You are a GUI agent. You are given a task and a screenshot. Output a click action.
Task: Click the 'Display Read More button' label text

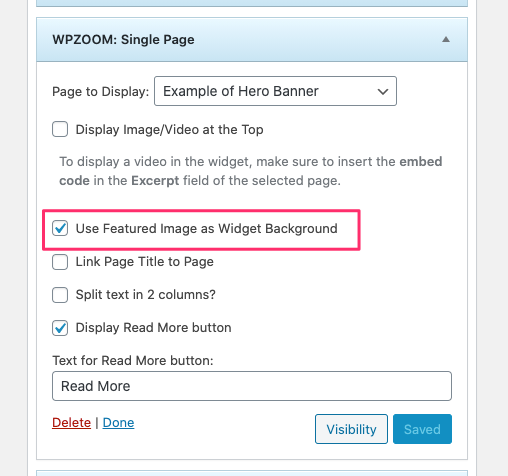(153, 328)
